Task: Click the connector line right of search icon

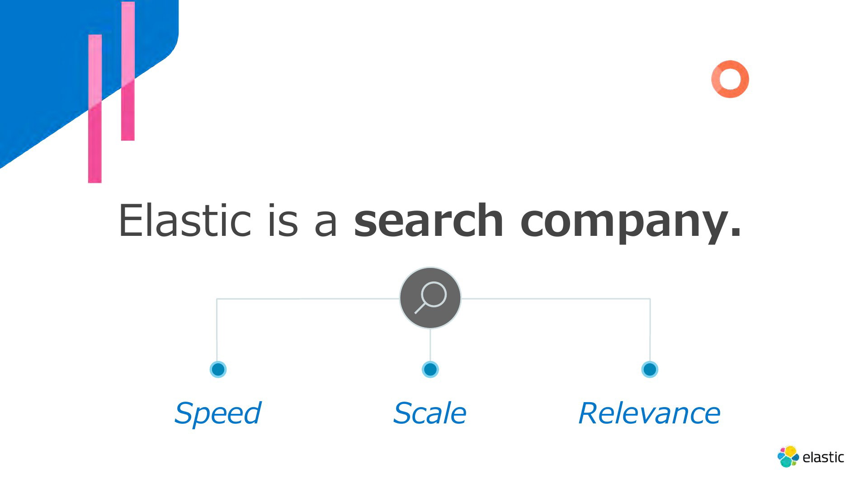Action: point(556,299)
